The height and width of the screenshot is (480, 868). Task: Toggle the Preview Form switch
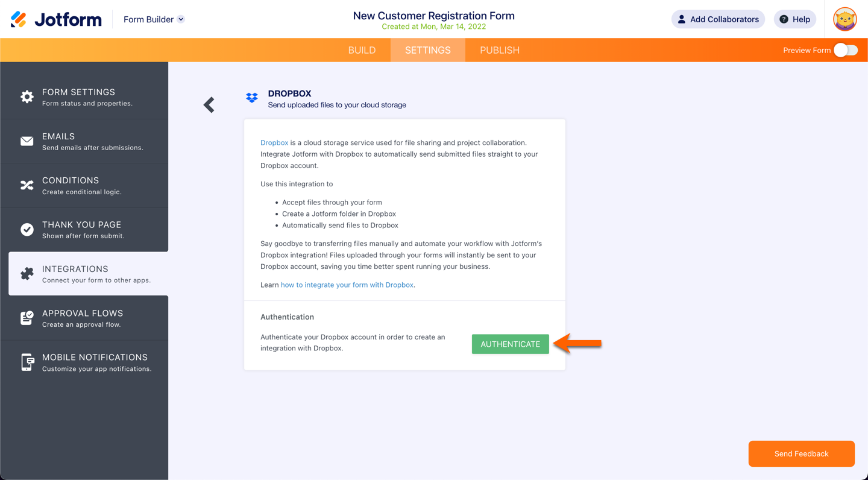(845, 50)
